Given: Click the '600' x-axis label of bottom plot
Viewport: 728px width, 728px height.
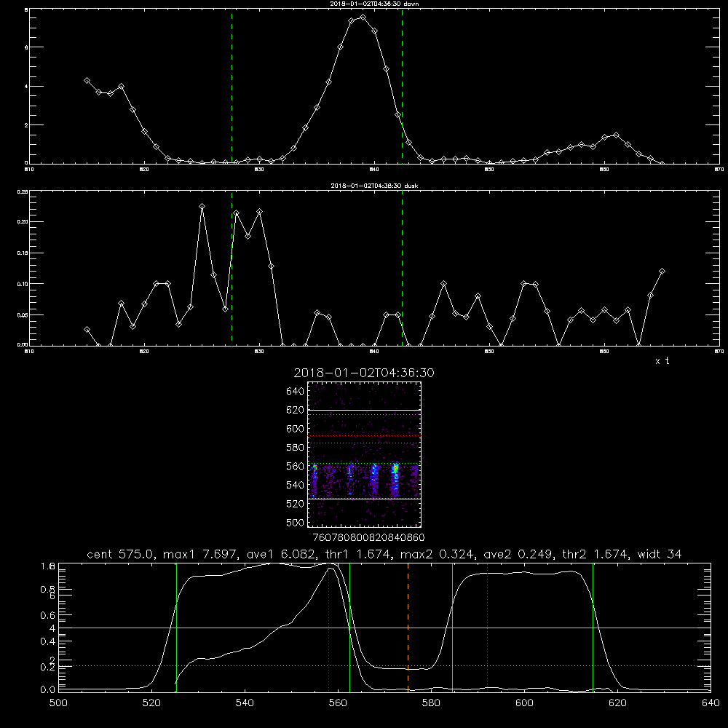Looking at the screenshot, I should click(525, 703).
